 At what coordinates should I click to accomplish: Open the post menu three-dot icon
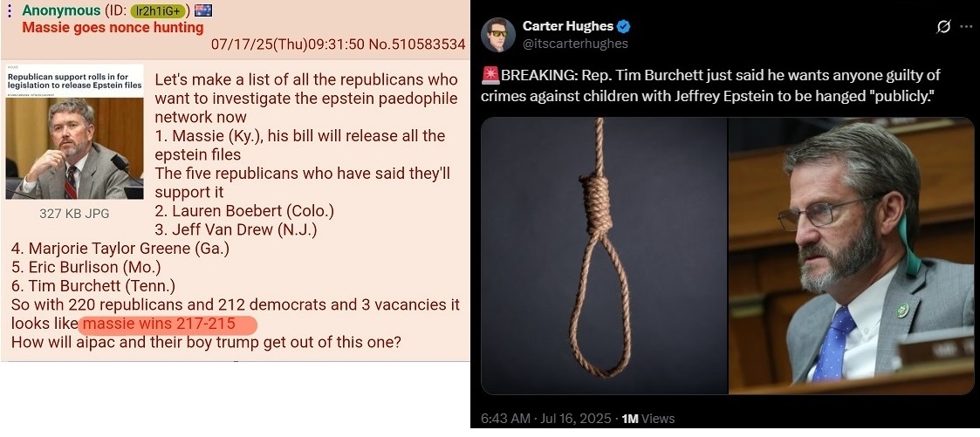pyautogui.click(x=9, y=10)
